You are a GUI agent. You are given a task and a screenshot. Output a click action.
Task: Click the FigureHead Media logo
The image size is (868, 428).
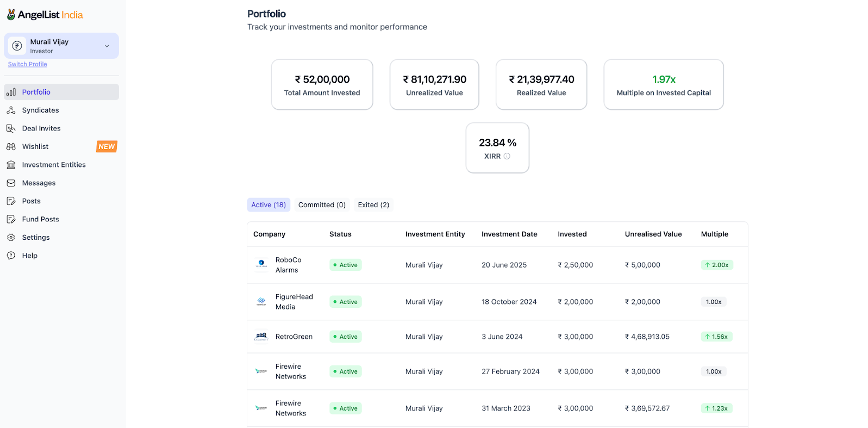click(x=261, y=302)
